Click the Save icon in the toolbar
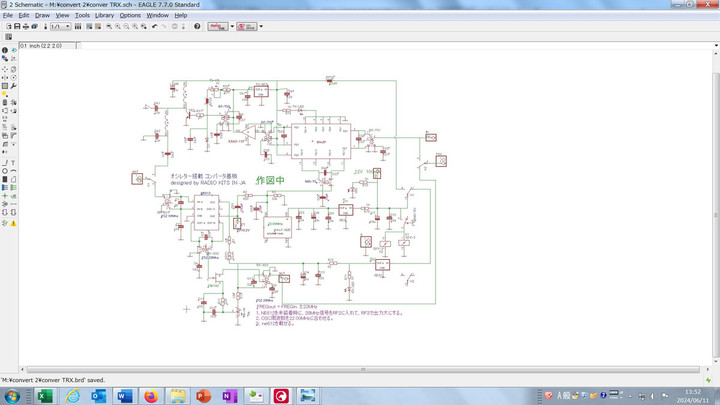Image resolution: width=720 pixels, height=405 pixels. 18,26
